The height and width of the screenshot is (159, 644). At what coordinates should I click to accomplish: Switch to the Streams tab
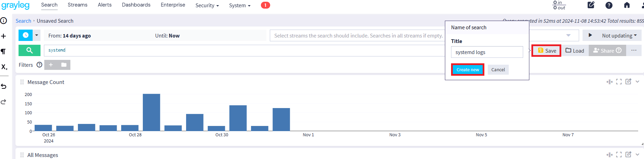click(78, 5)
